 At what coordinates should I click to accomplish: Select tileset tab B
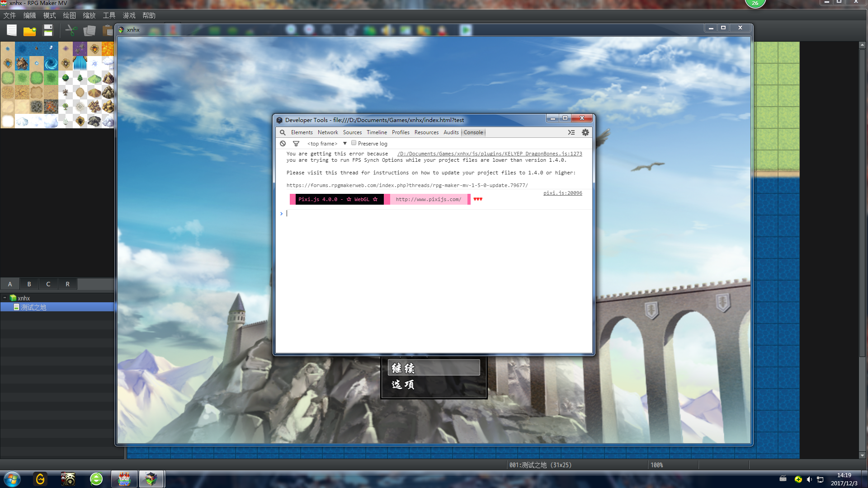click(x=29, y=284)
